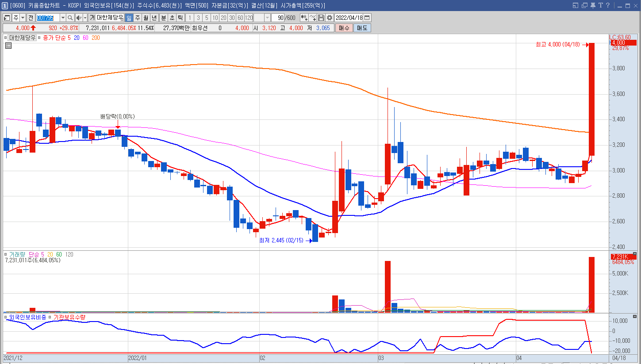Click the volume 120 average legend label
The image size is (641, 364).
coord(69,254)
